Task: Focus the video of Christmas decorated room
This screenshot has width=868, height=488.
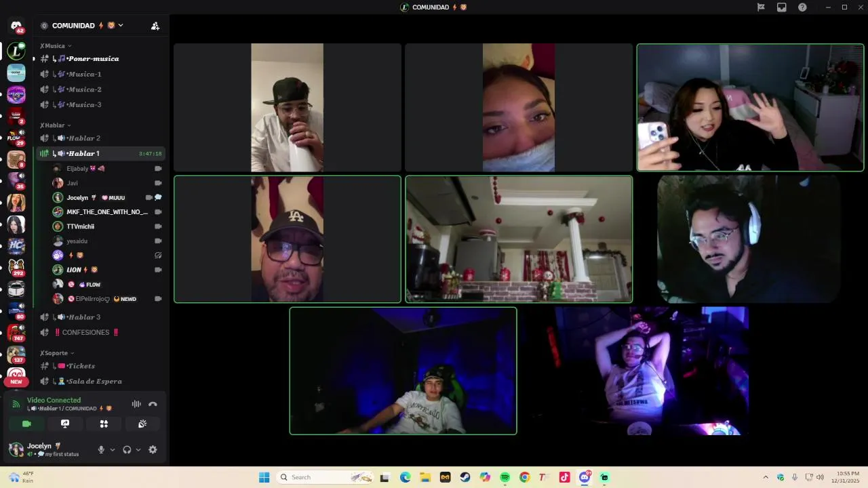Action: tap(519, 239)
